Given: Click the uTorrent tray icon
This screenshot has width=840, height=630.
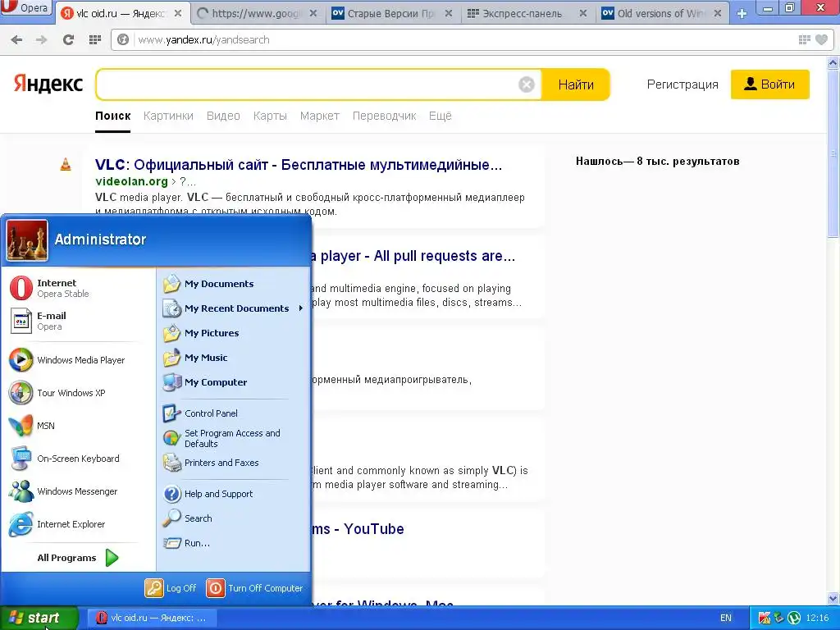Looking at the screenshot, I should (x=794, y=618).
